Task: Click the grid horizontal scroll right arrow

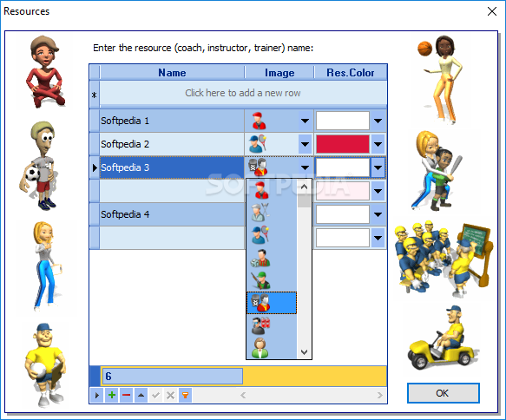Action: tap(380, 395)
